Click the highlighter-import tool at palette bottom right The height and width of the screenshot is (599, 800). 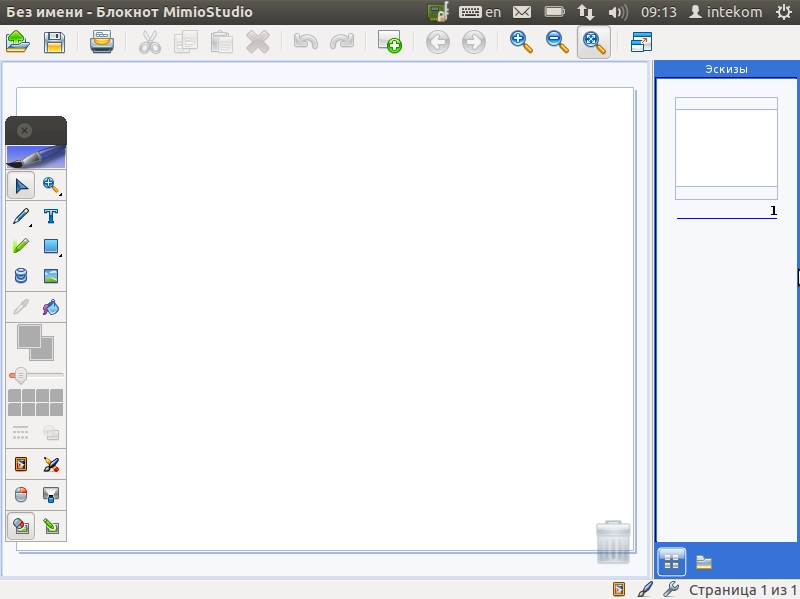point(51,526)
